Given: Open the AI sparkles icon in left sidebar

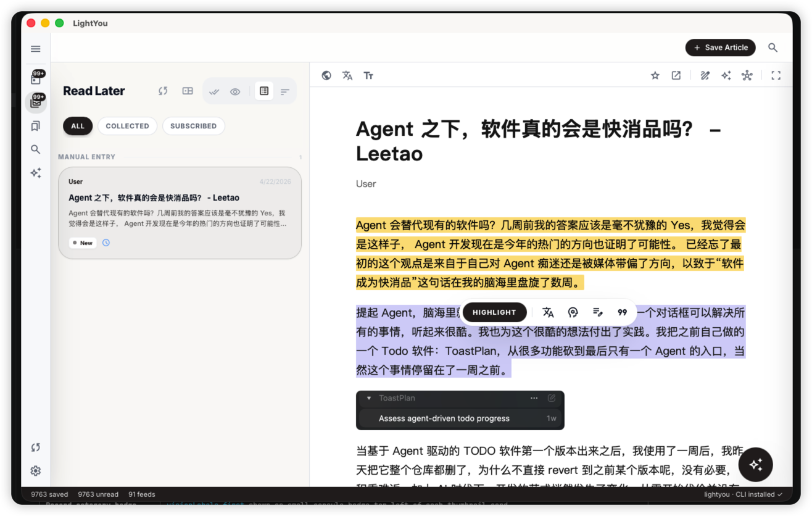Looking at the screenshot, I should [36, 173].
